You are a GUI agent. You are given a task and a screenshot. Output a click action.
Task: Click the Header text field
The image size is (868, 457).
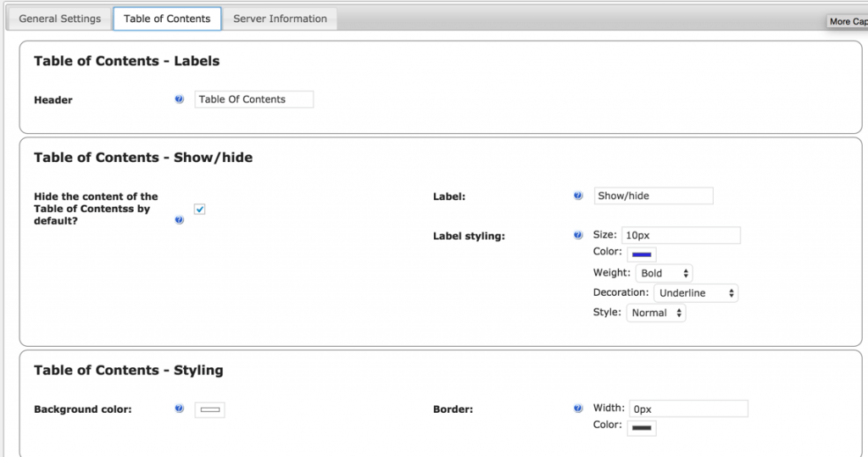253,99
